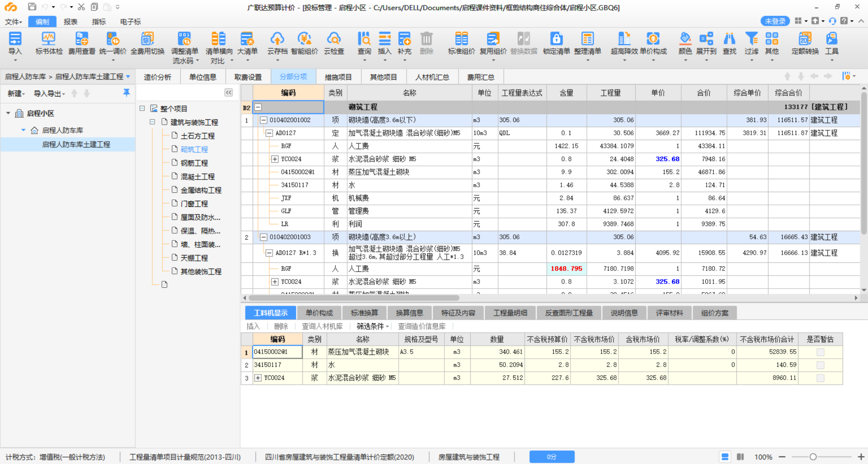Open 定额转换 tool
This screenshot has width=868, height=464.
click(805, 44)
